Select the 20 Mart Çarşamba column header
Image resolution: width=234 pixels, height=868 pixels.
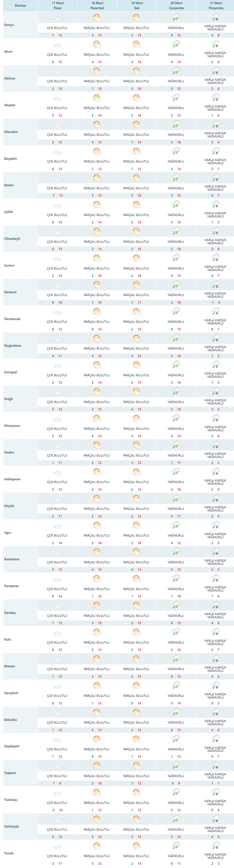(x=176, y=5)
